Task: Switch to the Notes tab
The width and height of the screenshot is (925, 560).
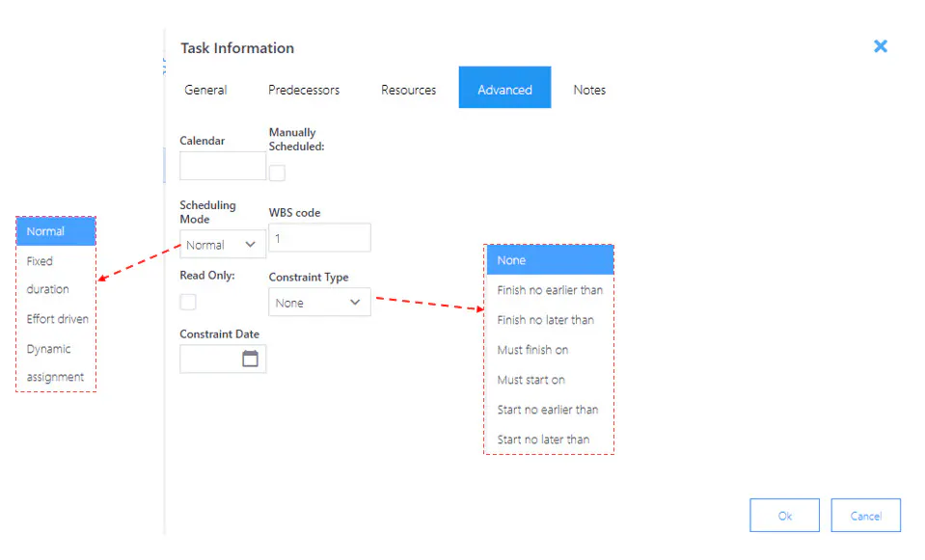Action: pos(589,90)
